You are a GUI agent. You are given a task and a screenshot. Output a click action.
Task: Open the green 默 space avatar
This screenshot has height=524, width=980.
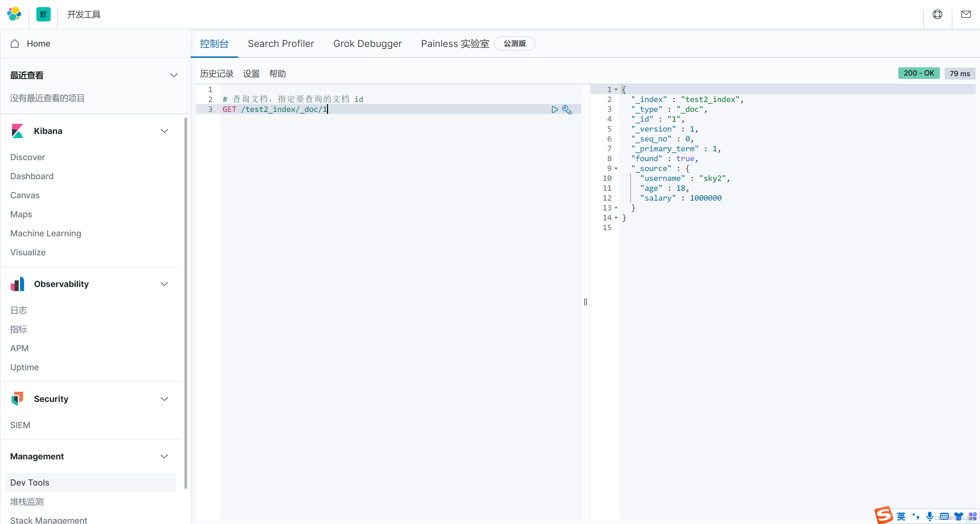point(43,14)
